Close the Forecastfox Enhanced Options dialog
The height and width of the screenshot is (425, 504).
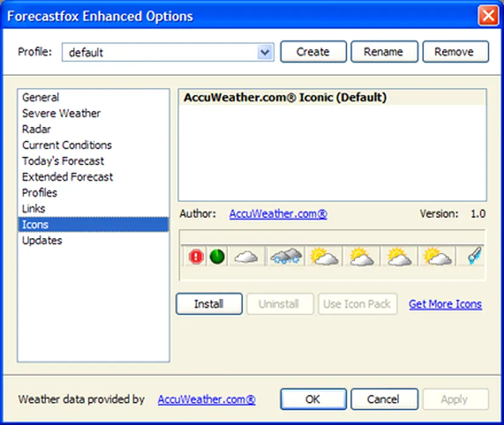[488, 15]
